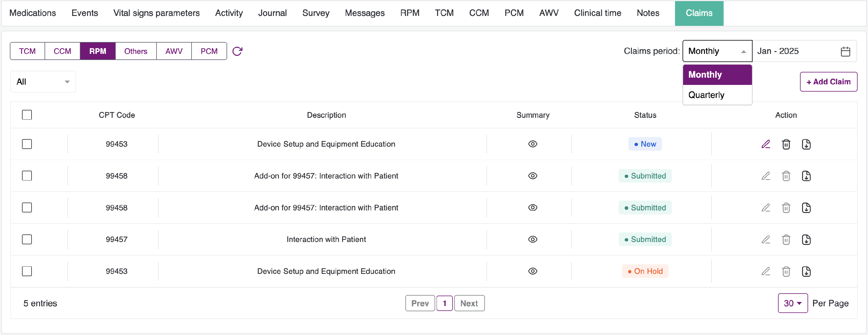Open the calendar date picker icon
Screen dimensions: 868x335
(x=845, y=51)
